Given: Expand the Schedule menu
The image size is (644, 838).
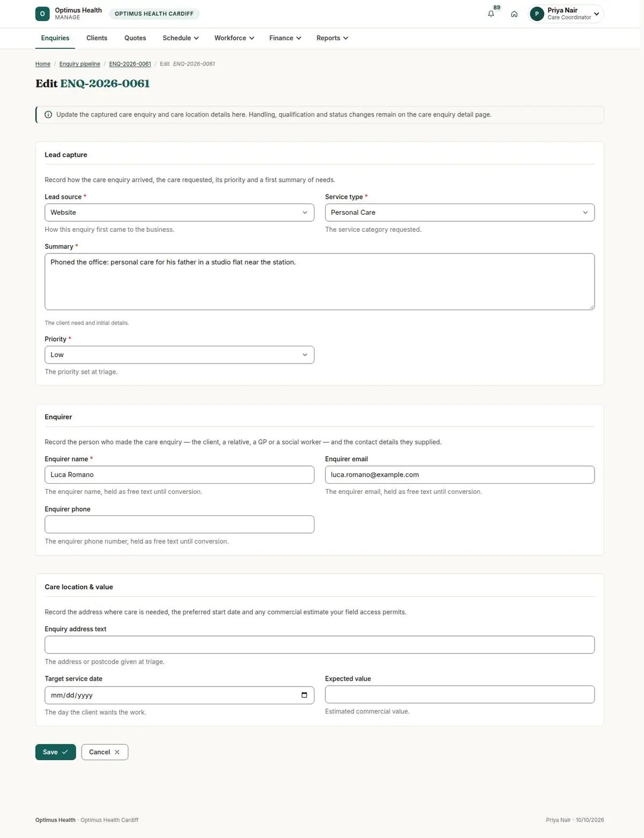Looking at the screenshot, I should [181, 38].
